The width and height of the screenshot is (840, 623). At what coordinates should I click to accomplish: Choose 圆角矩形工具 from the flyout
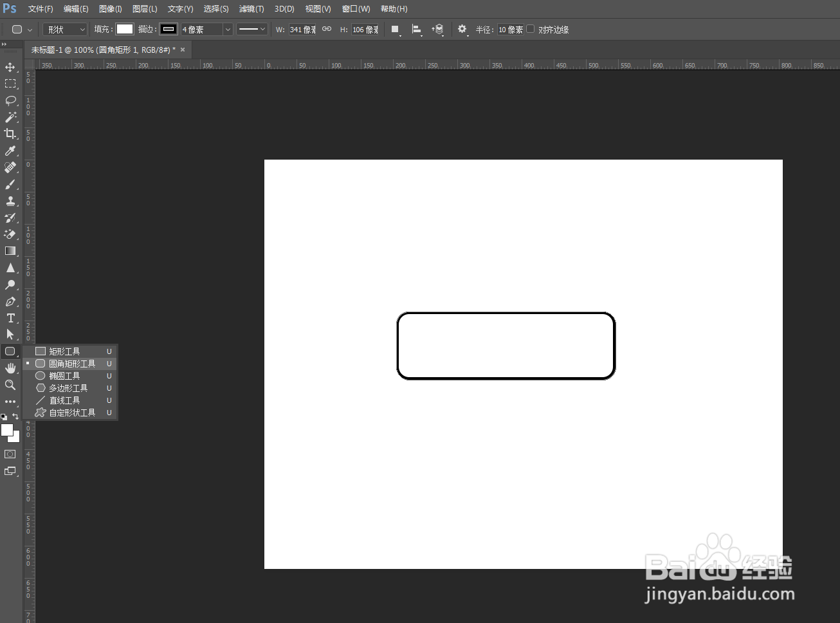[x=70, y=364]
